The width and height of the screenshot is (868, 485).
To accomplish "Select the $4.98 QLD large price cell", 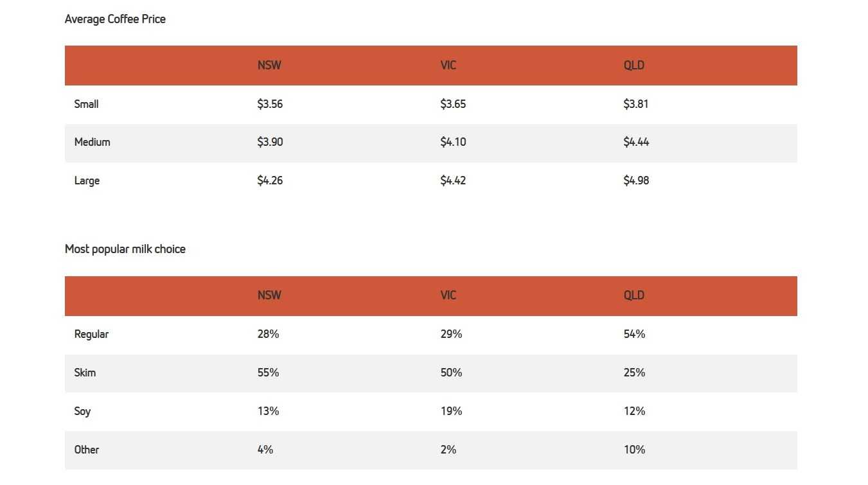I will click(636, 181).
